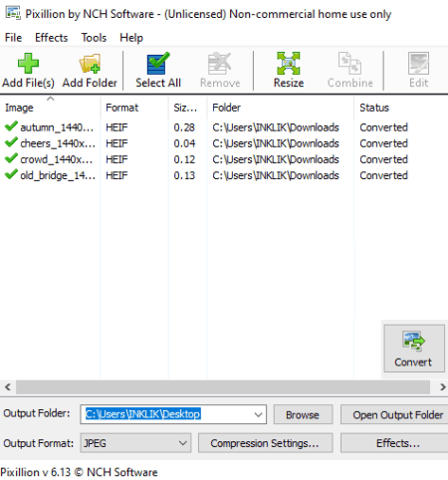Click the Select All checkmark icon
Viewport: 448px width, 480px height.
coord(158,63)
